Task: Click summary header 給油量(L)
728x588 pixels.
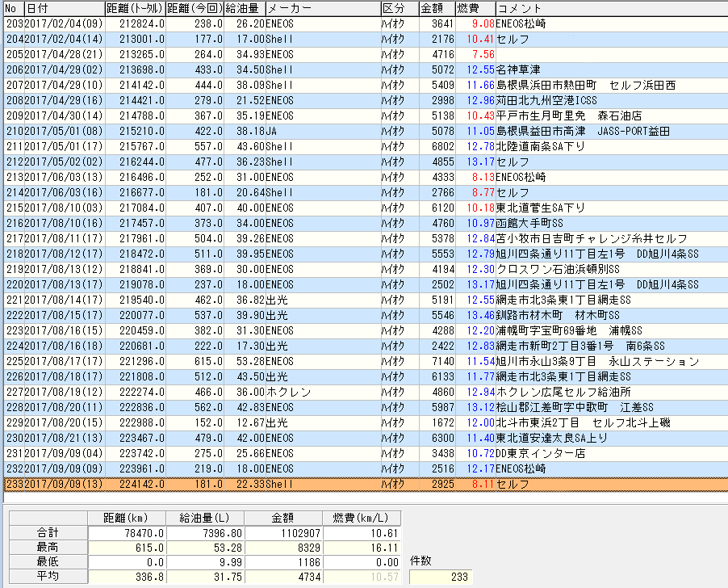Action: (205, 518)
